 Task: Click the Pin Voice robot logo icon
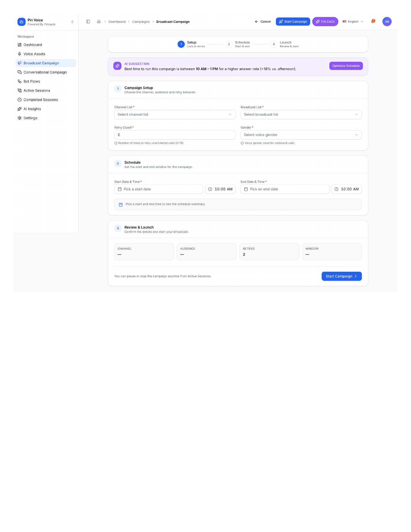(x=21, y=22)
